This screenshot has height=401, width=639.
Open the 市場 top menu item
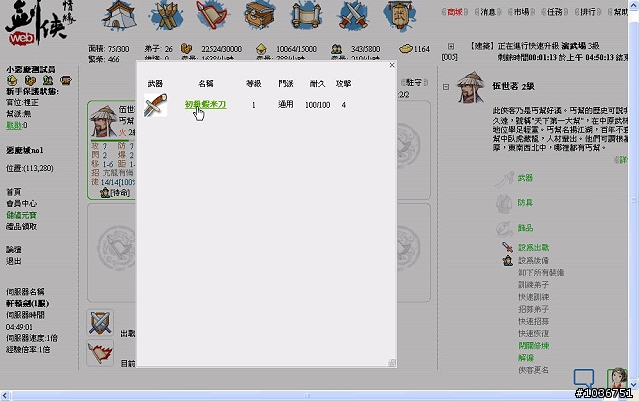[521, 12]
